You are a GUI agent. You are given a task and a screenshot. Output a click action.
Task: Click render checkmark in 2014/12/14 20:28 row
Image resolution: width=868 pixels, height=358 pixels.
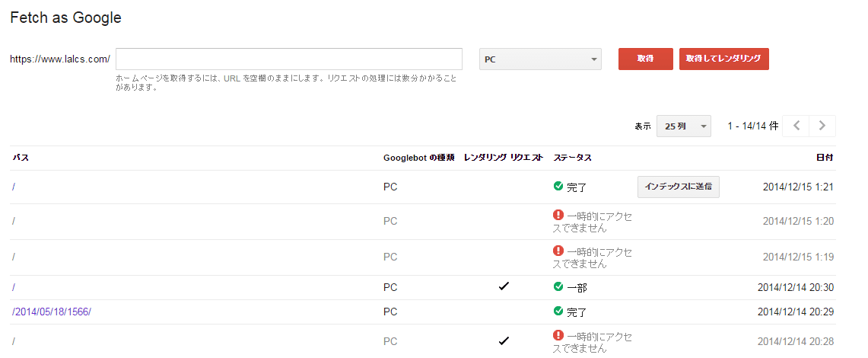tap(503, 340)
